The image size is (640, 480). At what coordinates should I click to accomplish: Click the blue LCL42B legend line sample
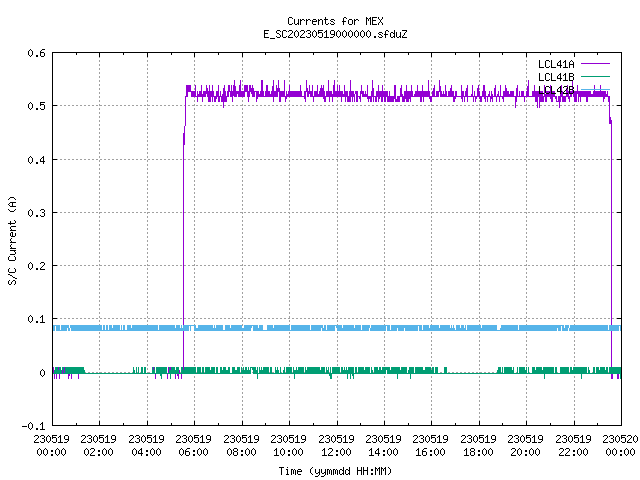tap(595, 89)
